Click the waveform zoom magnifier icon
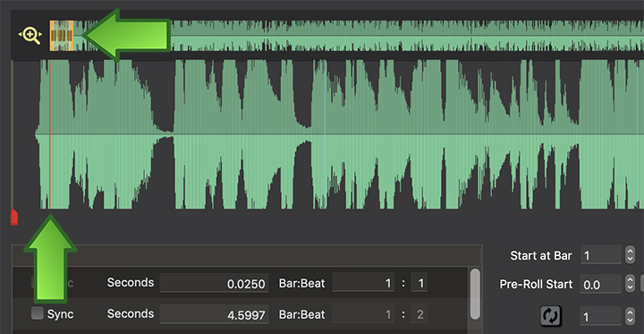Image resolution: width=644 pixels, height=334 pixels. pos(30,36)
